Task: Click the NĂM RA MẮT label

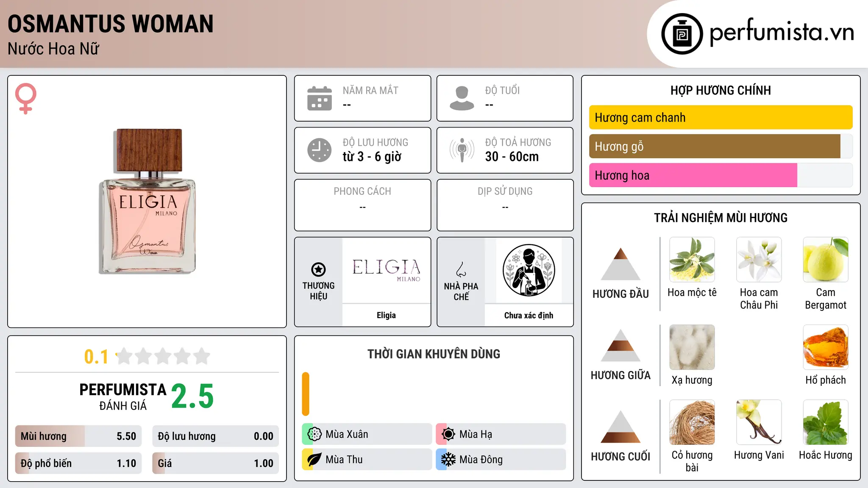Action: 370,90
